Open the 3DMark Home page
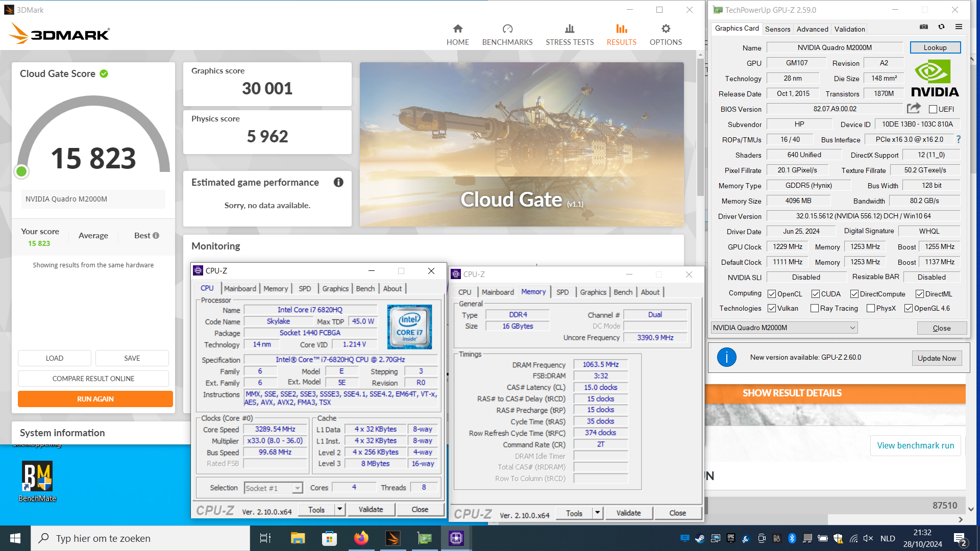The image size is (980, 551). 457,35
